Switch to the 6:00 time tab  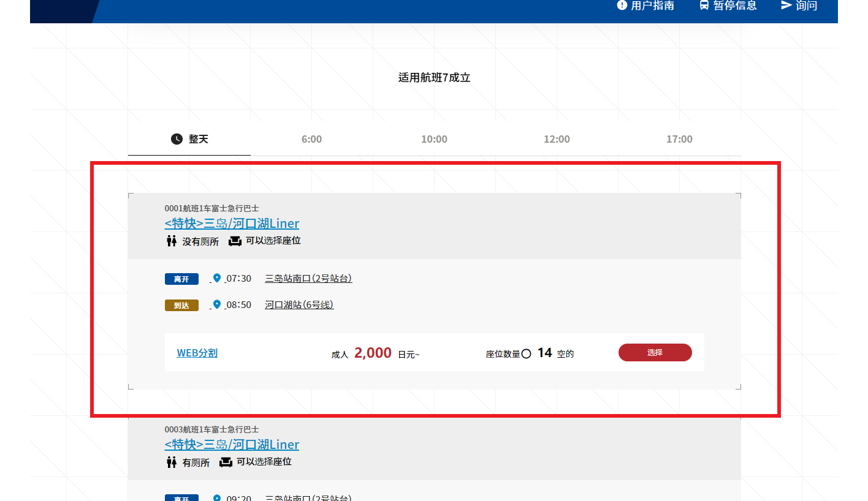[x=311, y=139]
